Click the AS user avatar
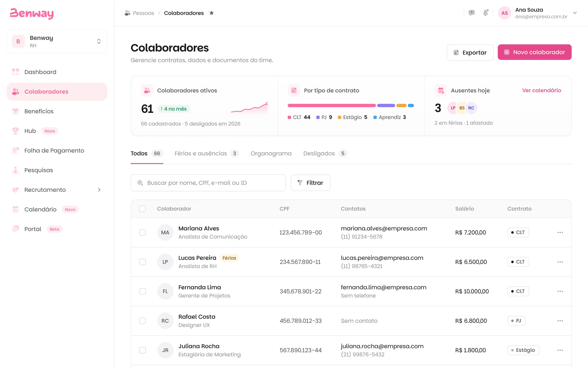The width and height of the screenshot is (588, 368). [504, 13]
